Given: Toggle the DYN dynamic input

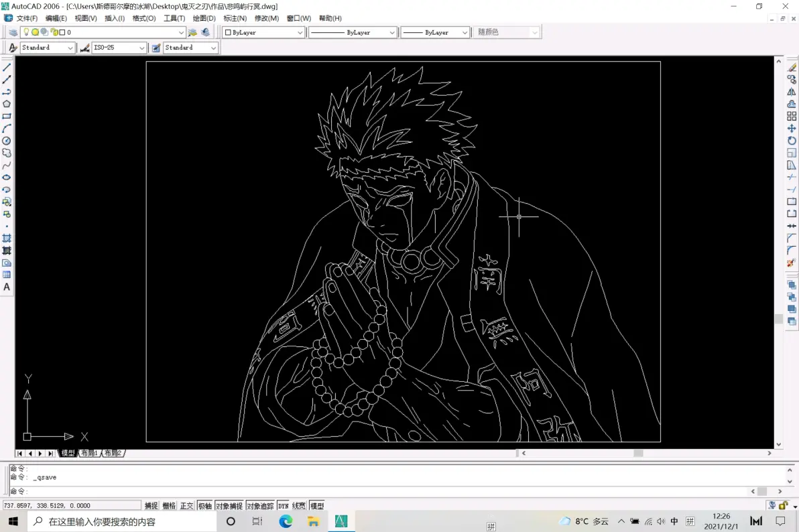Looking at the screenshot, I should click(284, 505).
